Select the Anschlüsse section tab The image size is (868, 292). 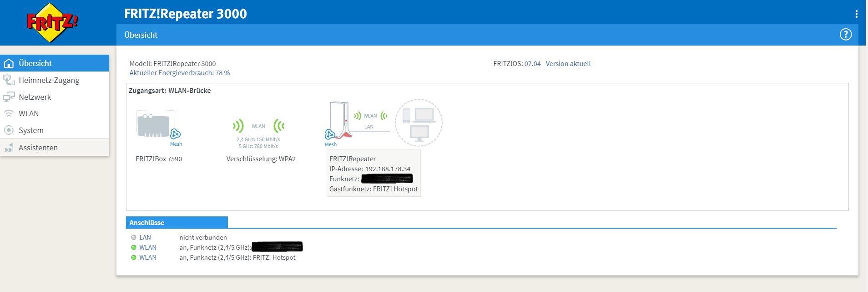pos(177,222)
